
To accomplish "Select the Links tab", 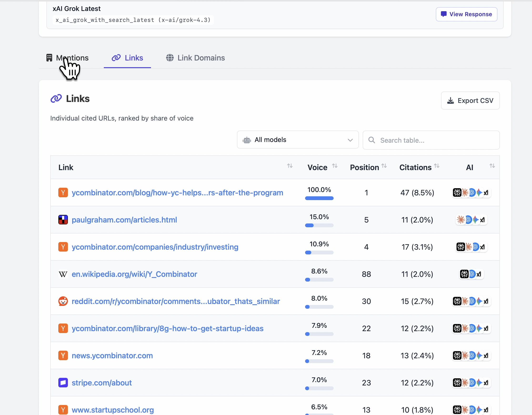I will tap(127, 58).
